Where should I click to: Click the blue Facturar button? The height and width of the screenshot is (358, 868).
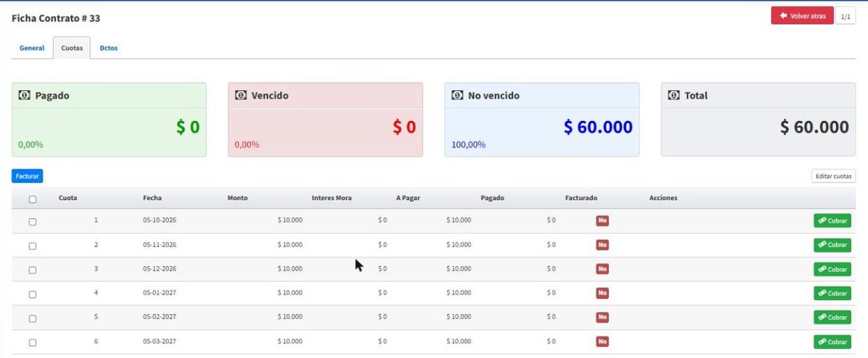tap(27, 176)
